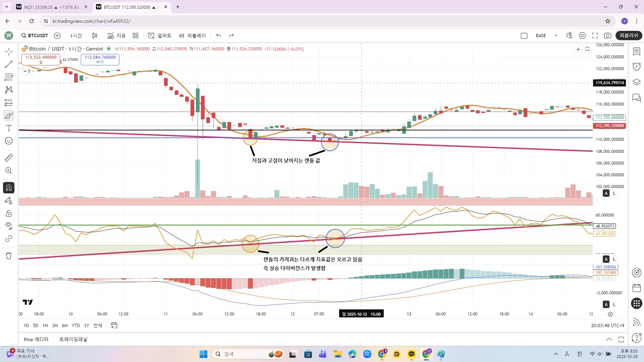Screen dimensions: 644x362
Task: Expand the BASE layout dropdown arrow
Action: (x=556, y=36)
